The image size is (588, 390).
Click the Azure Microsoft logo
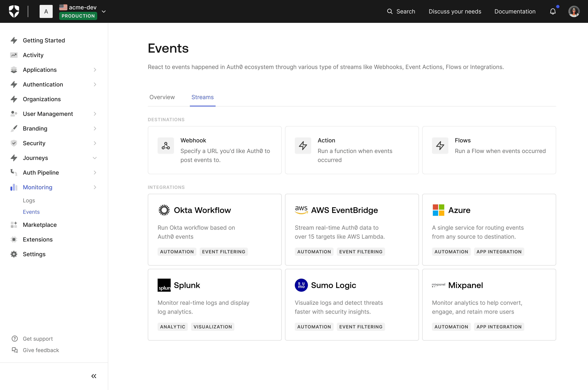(x=438, y=210)
